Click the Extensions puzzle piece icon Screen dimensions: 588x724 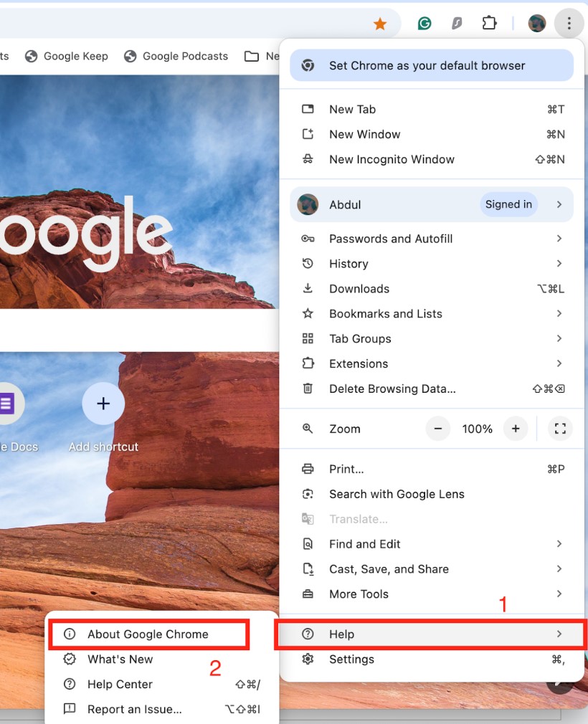coord(489,24)
